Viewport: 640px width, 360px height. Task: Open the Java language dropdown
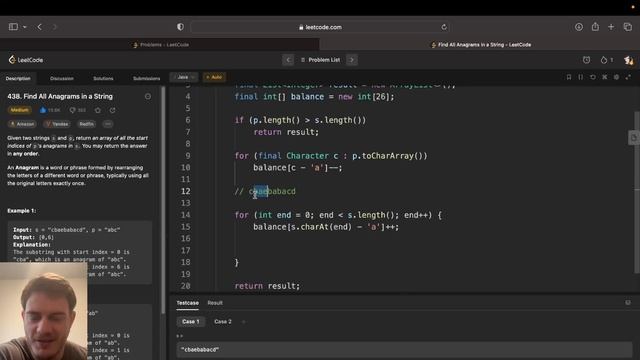pyautogui.click(x=184, y=77)
